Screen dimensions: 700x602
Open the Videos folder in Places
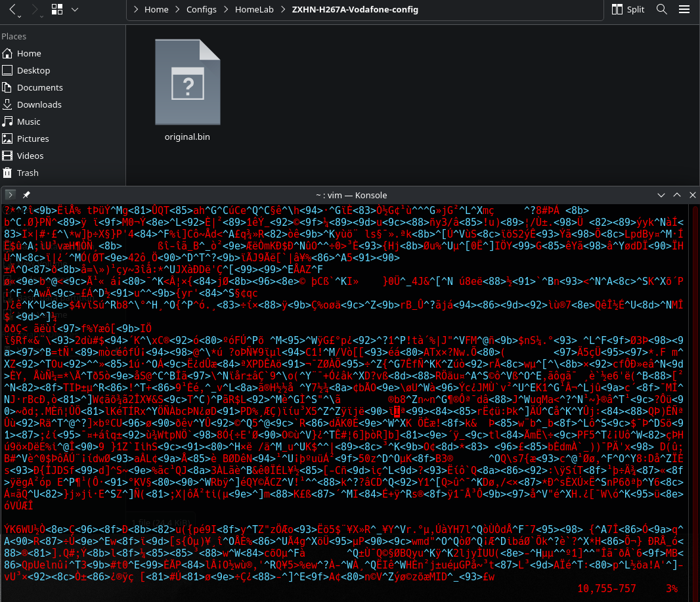(32, 156)
